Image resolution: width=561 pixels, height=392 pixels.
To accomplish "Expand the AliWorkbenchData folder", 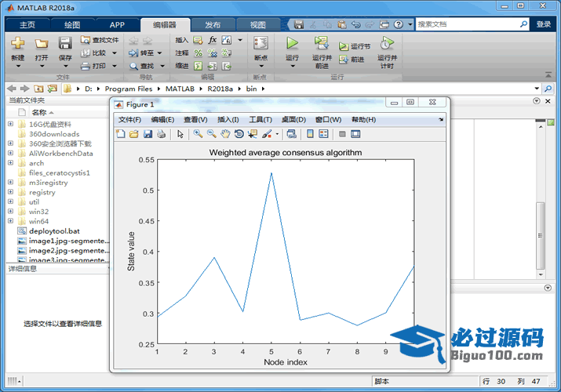I will point(10,153).
